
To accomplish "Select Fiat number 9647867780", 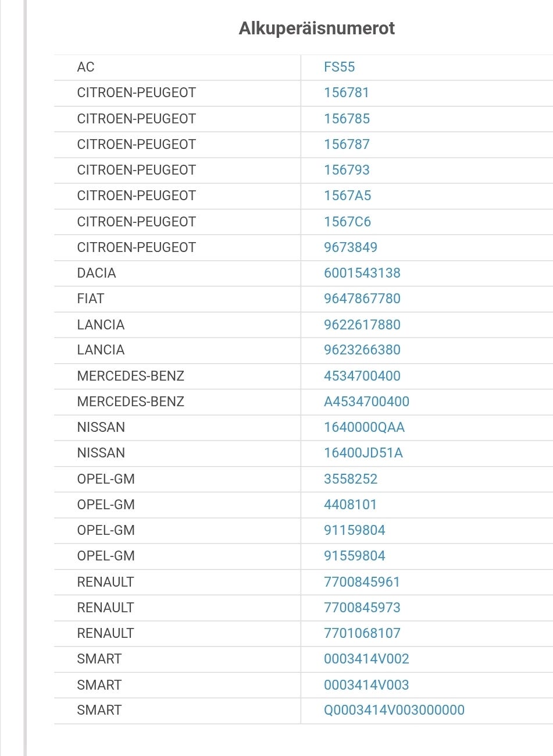I will 362,299.
